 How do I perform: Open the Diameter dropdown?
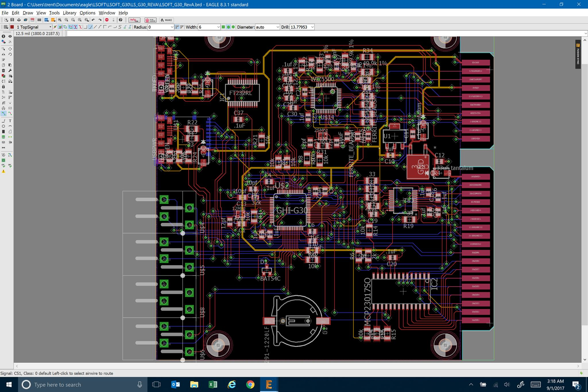coord(278,27)
